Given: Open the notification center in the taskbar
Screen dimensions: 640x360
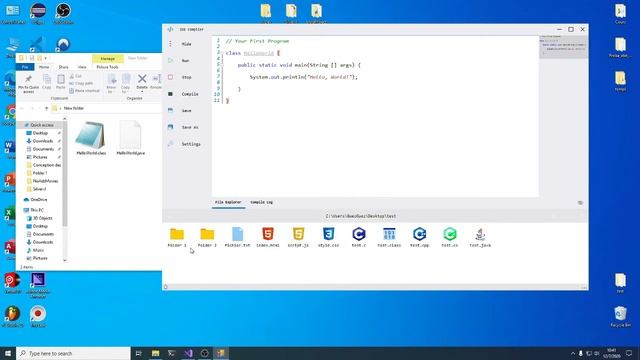Looking at the screenshot, I should tap(629, 353).
